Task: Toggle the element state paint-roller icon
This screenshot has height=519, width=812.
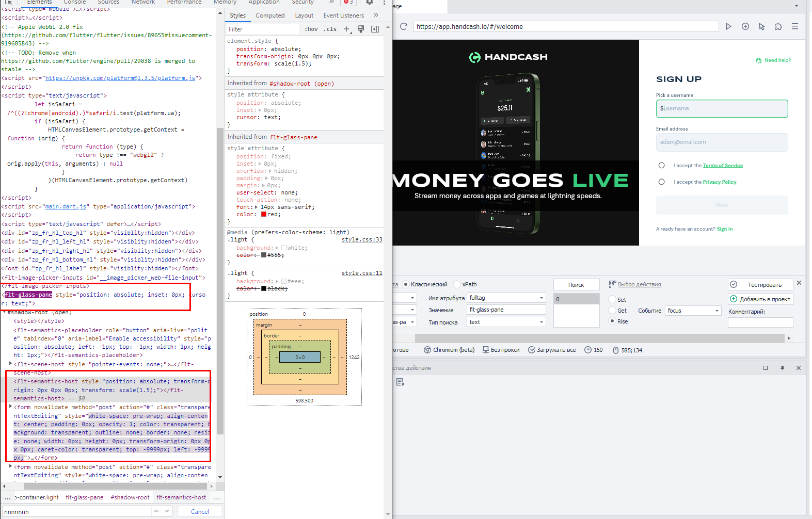Action: (361, 29)
